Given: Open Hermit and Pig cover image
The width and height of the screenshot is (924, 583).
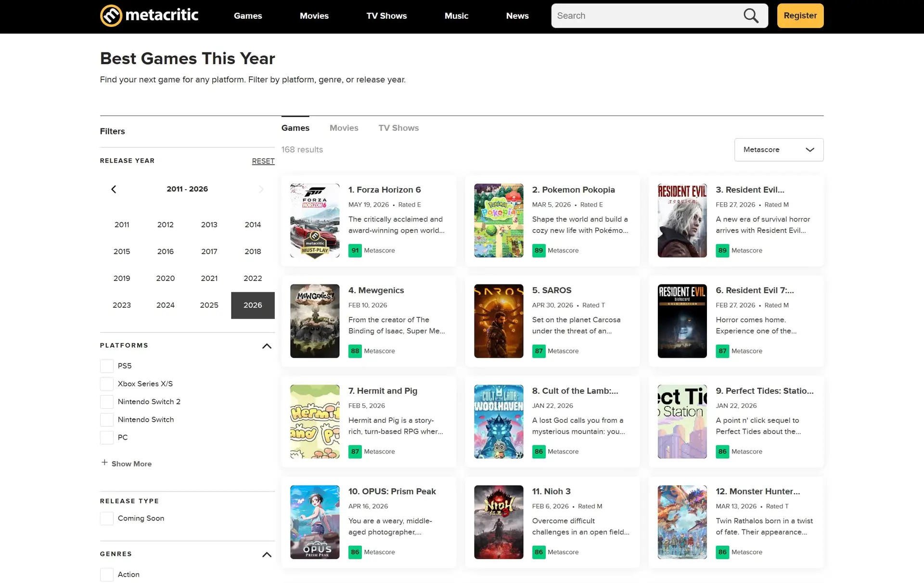Looking at the screenshot, I should (x=315, y=422).
